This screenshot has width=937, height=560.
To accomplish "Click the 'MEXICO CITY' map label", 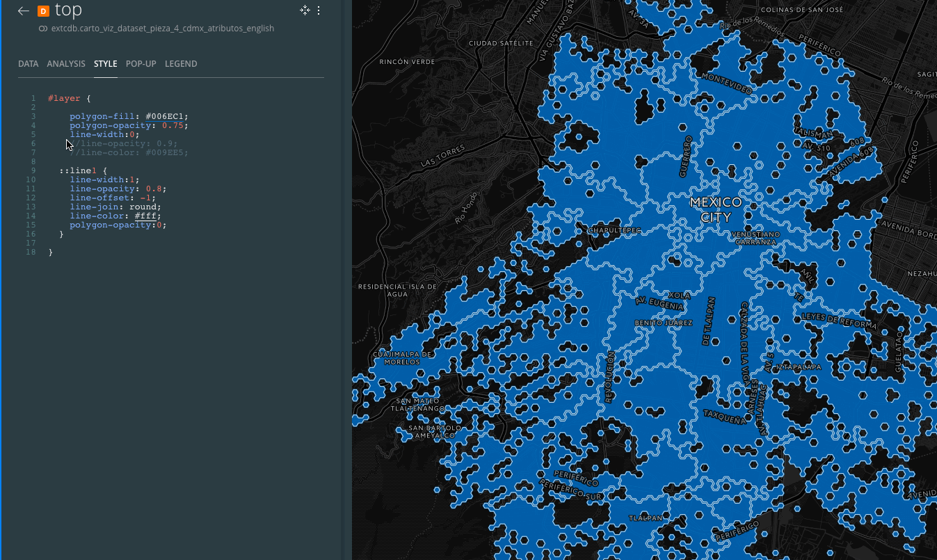I will pyautogui.click(x=716, y=209).
